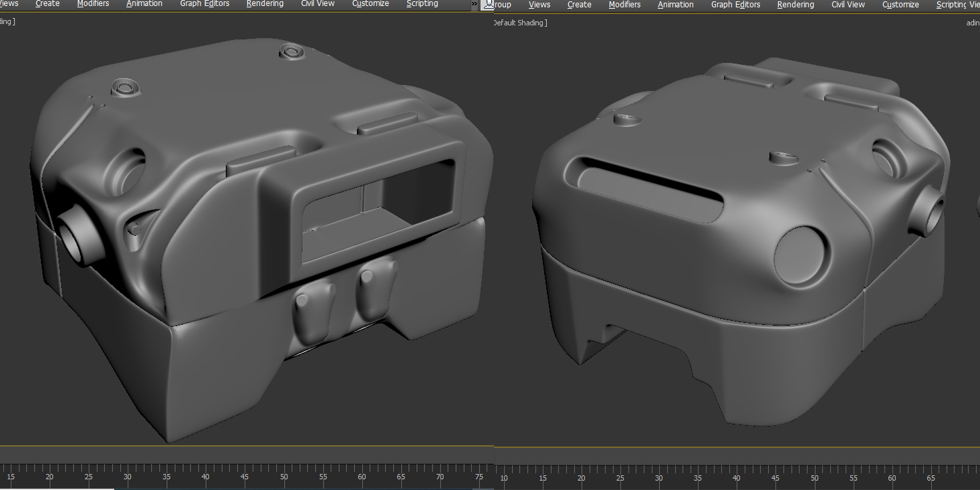Open the [Default Shading] viewport label menu
The width and height of the screenshot is (980, 490).
pos(519,22)
